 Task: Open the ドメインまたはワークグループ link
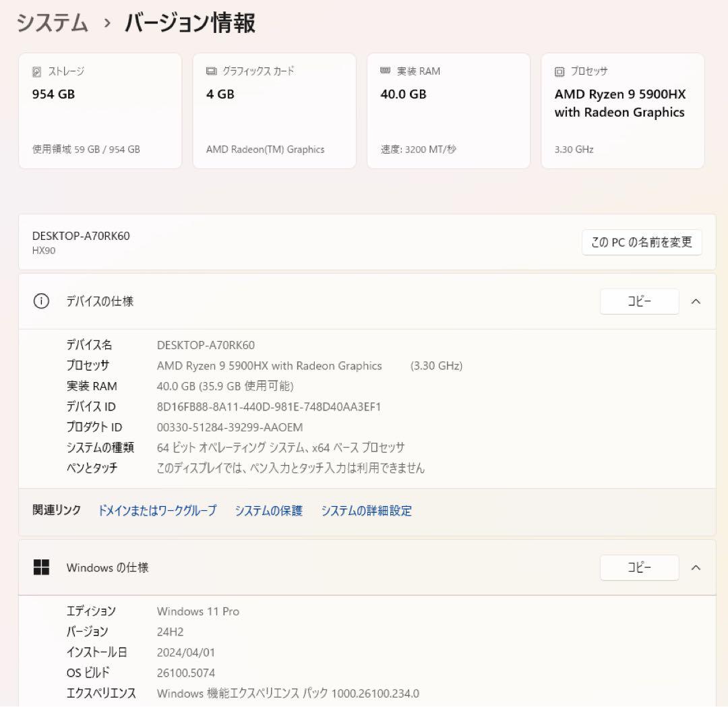click(156, 511)
